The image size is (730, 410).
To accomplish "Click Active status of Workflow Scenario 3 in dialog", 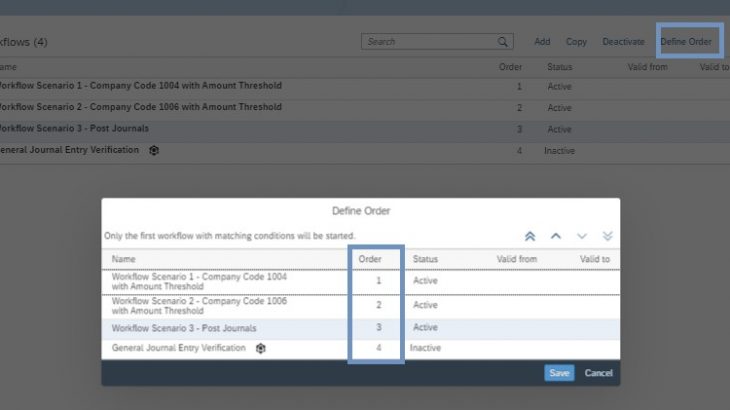I will point(425,327).
